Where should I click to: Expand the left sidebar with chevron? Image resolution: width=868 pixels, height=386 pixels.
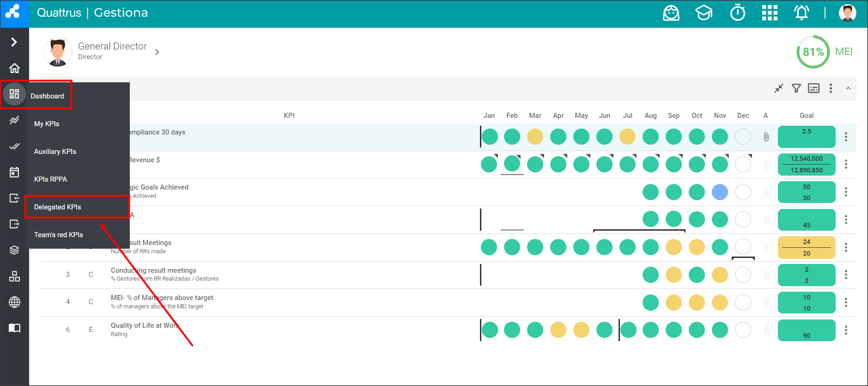tap(14, 42)
